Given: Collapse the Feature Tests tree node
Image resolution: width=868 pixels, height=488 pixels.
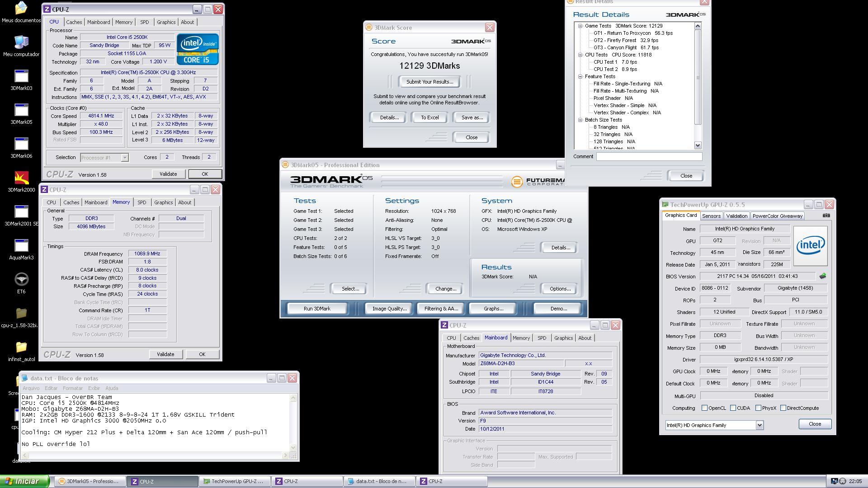Looking at the screenshot, I should coord(580,76).
